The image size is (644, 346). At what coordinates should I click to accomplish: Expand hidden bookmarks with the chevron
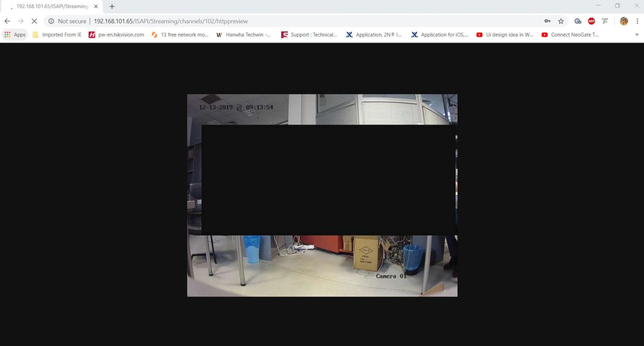pos(637,35)
